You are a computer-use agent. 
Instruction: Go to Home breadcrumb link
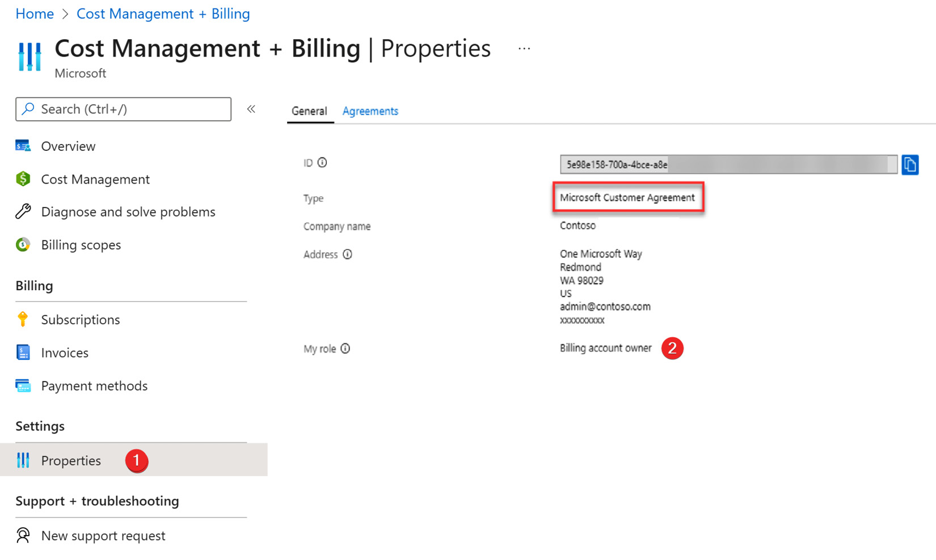pos(35,14)
